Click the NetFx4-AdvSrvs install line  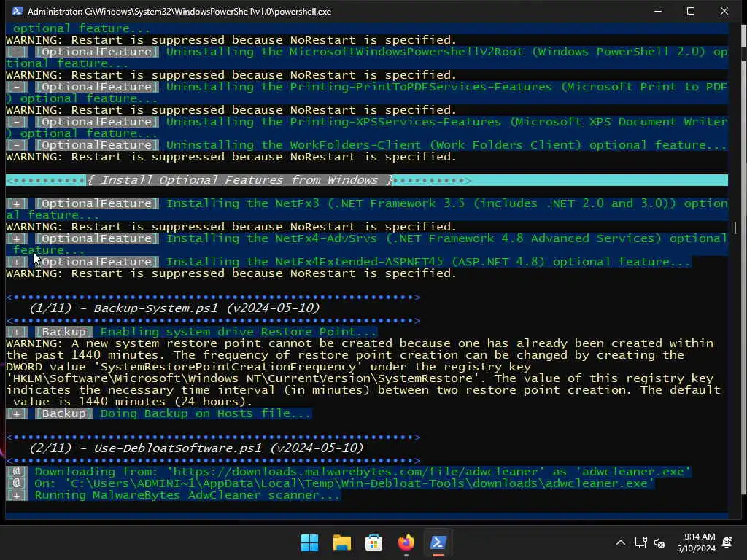point(367,244)
